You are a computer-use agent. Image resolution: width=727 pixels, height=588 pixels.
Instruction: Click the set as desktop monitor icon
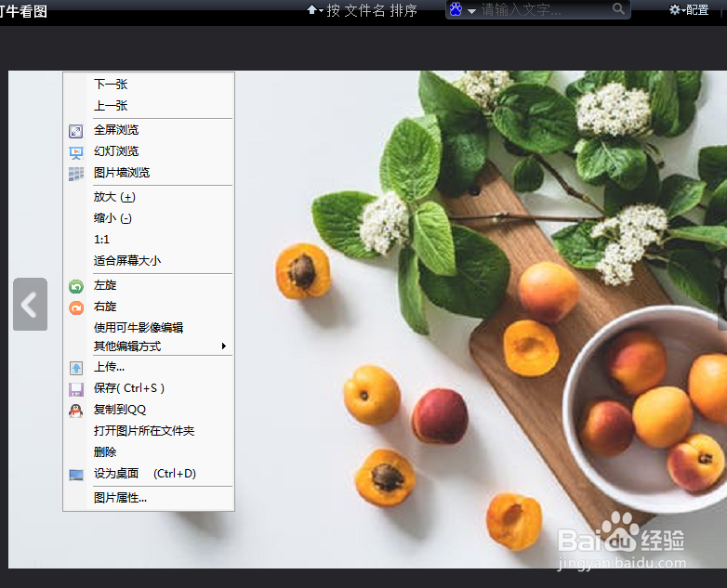pyautogui.click(x=76, y=475)
